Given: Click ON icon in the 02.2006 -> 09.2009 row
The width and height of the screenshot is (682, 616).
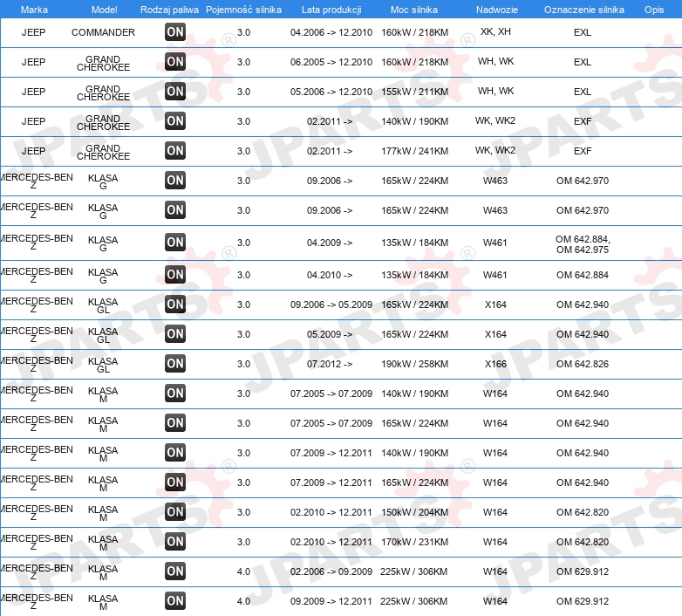Looking at the screenshot, I should (x=175, y=571).
